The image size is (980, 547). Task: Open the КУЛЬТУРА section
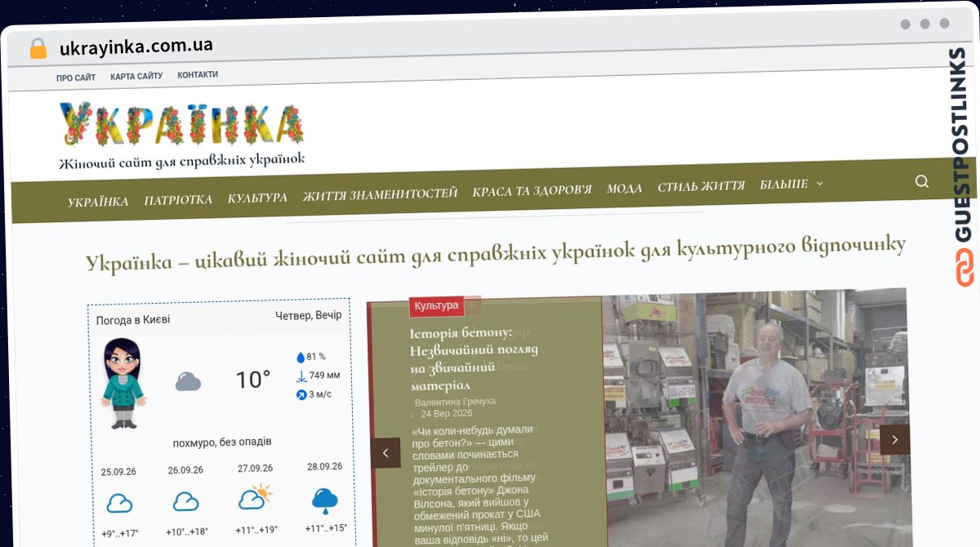(257, 198)
